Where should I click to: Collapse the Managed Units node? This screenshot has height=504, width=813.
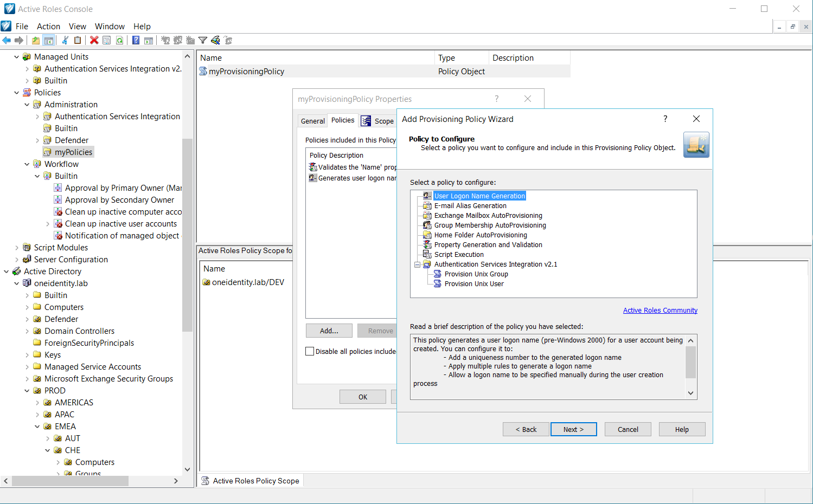coord(16,56)
